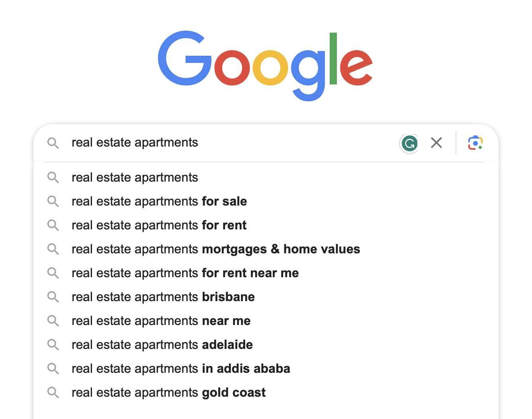
Task: Open the 'real estate apartments gold coast' suggestion
Action: click(168, 393)
